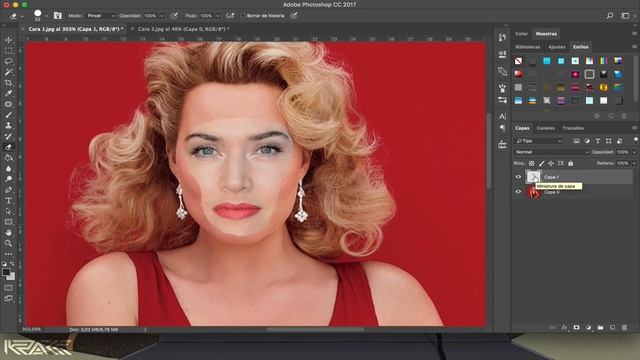Select the Crop tool
640x360 pixels.
point(8,83)
